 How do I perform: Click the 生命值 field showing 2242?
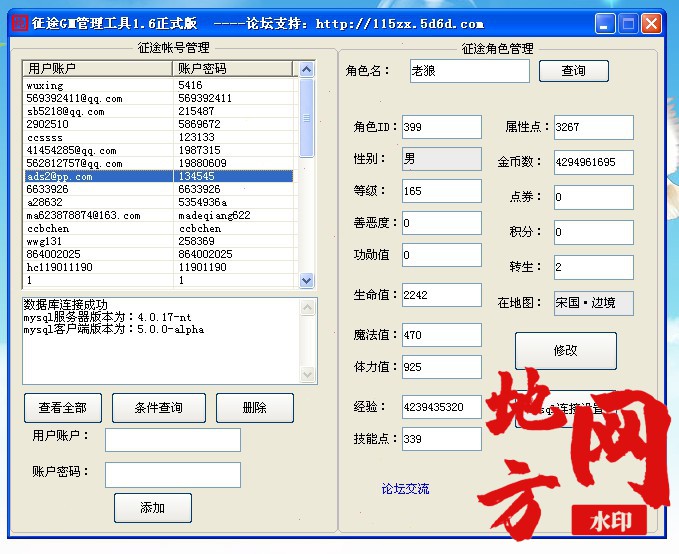point(442,295)
